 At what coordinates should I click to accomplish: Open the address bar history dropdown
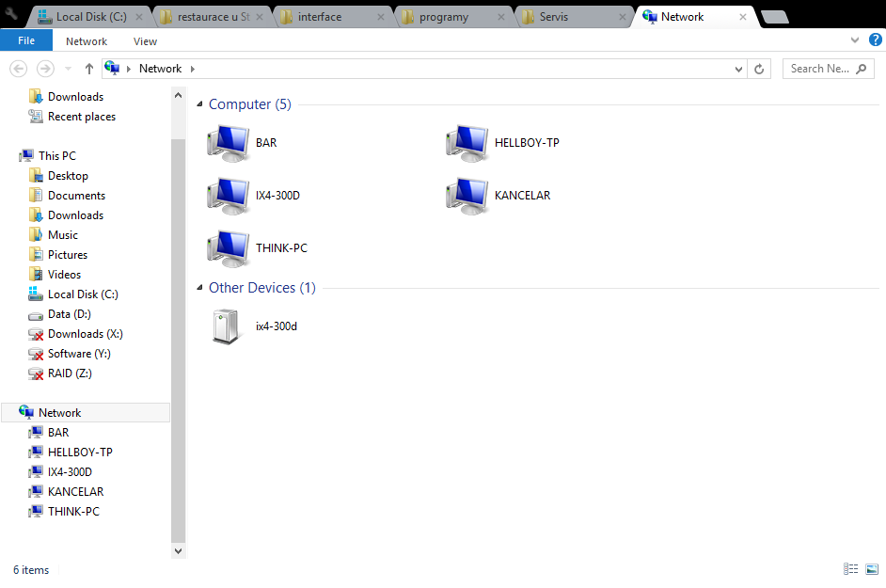click(x=738, y=69)
